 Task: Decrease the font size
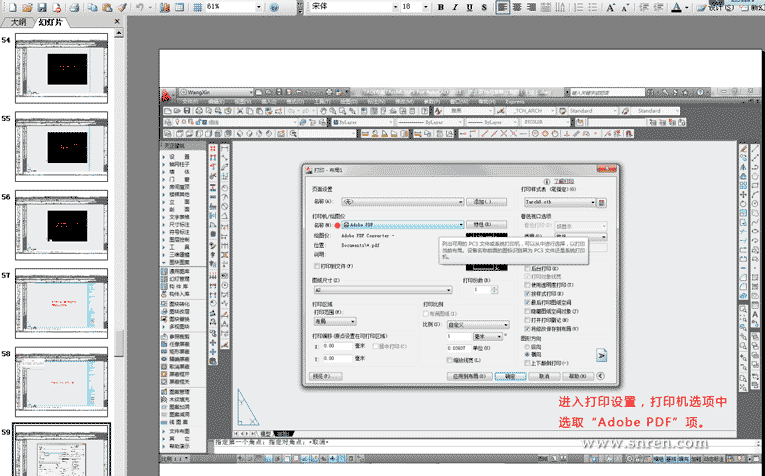click(x=625, y=7)
